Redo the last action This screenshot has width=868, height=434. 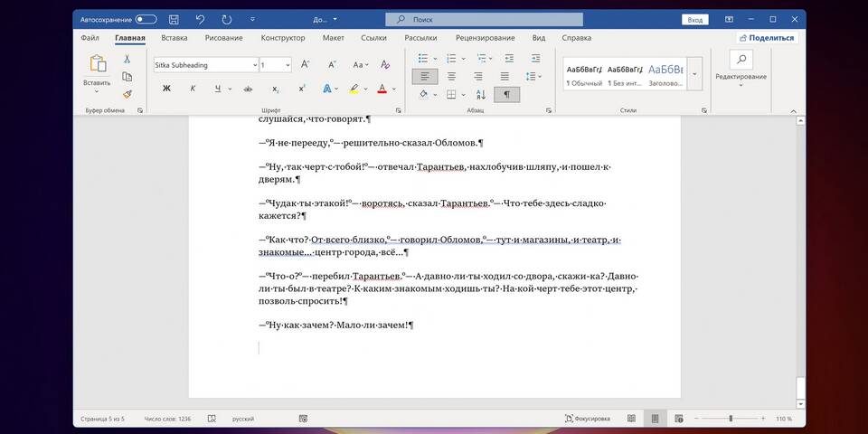[x=226, y=19]
